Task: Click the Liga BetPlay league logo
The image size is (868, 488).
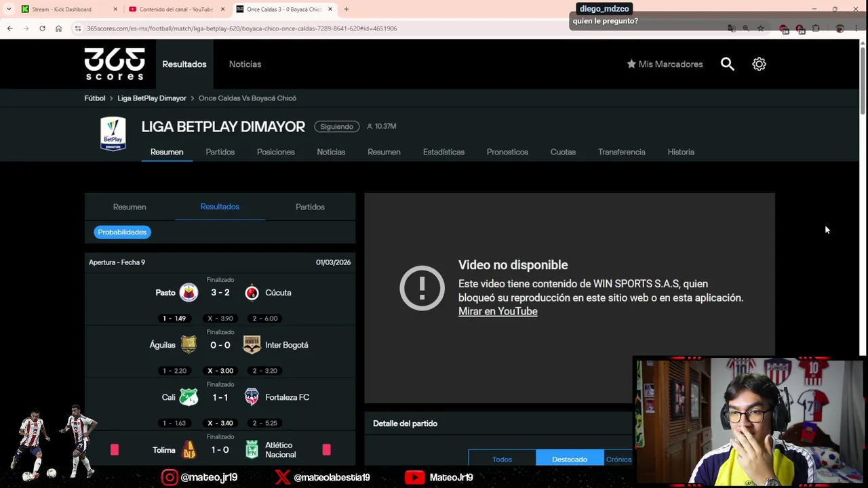Action: (113, 134)
